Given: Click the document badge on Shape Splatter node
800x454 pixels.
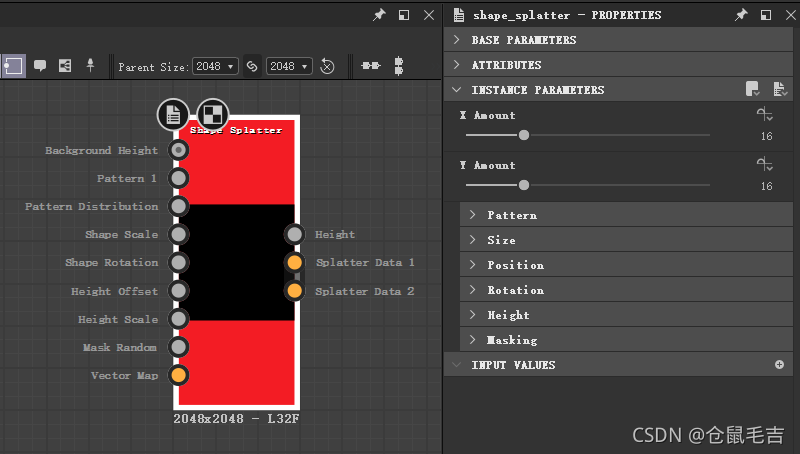Looking at the screenshot, I should (x=173, y=114).
